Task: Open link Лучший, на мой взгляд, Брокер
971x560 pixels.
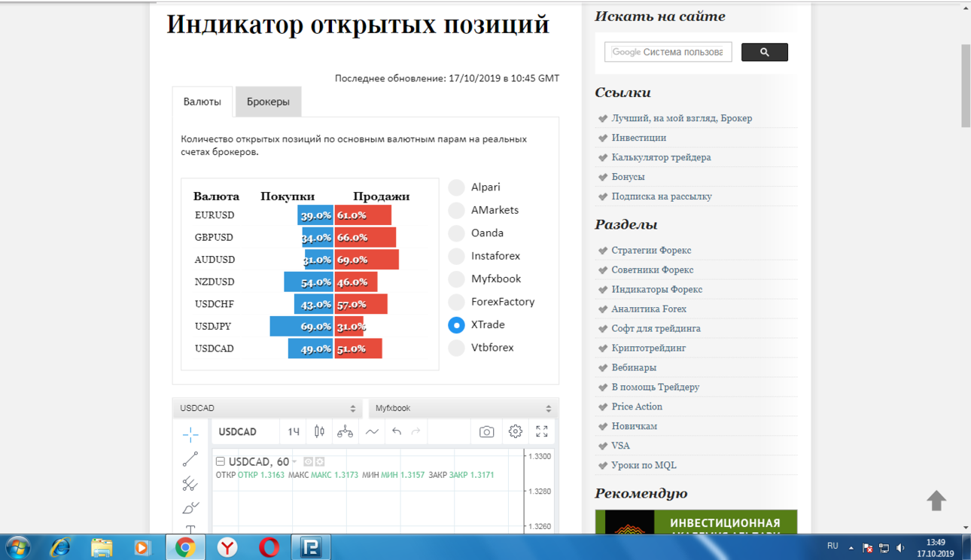Action: [682, 118]
